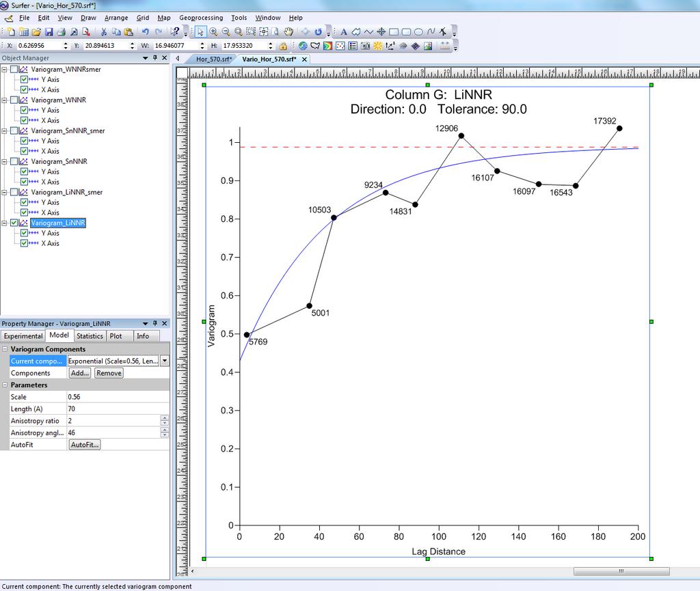Image resolution: width=700 pixels, height=591 pixels.
Task: Select the Text drawing tool
Action: coord(344,31)
